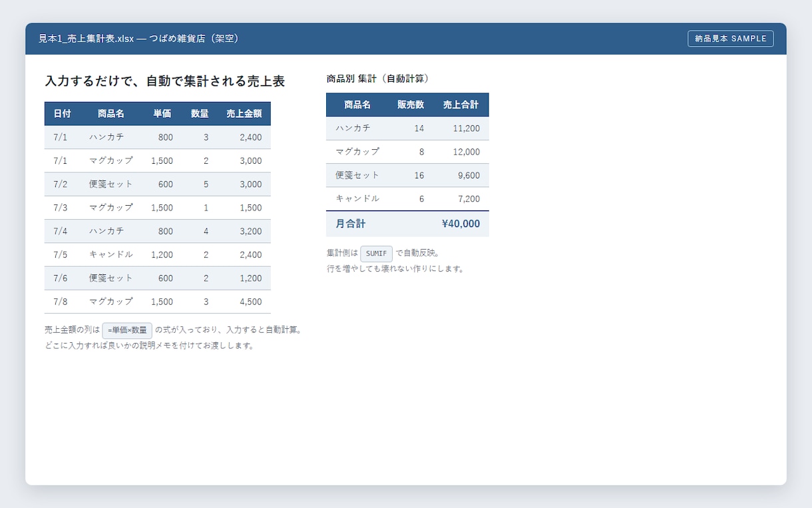This screenshot has height=508, width=812.
Task: Click the 月合計 label
Action: coord(350,224)
